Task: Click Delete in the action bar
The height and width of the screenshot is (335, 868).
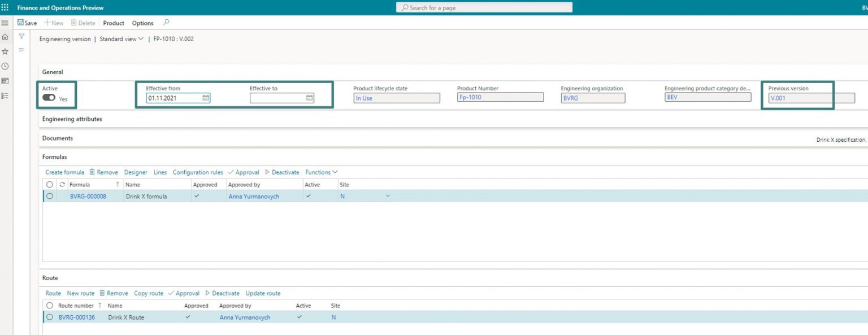Action: (x=83, y=23)
